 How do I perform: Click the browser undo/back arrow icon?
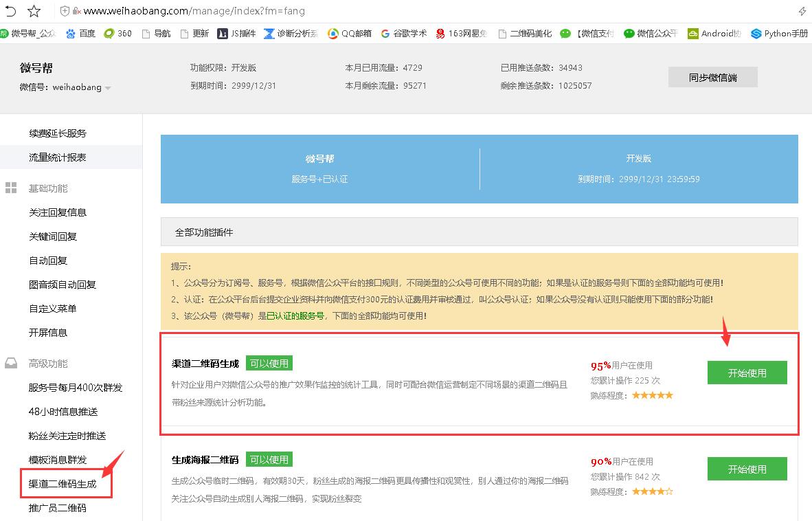pyautogui.click(x=10, y=10)
